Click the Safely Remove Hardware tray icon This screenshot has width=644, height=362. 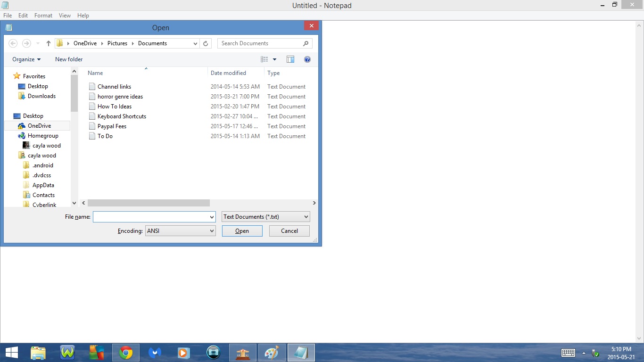tap(595, 353)
